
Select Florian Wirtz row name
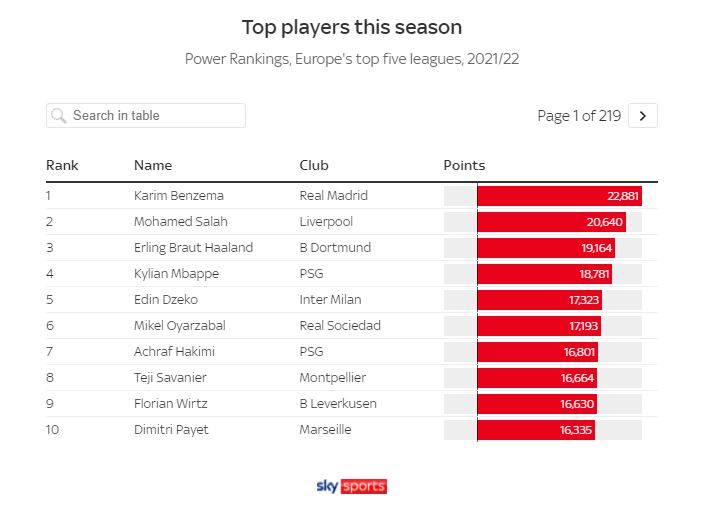pos(172,404)
